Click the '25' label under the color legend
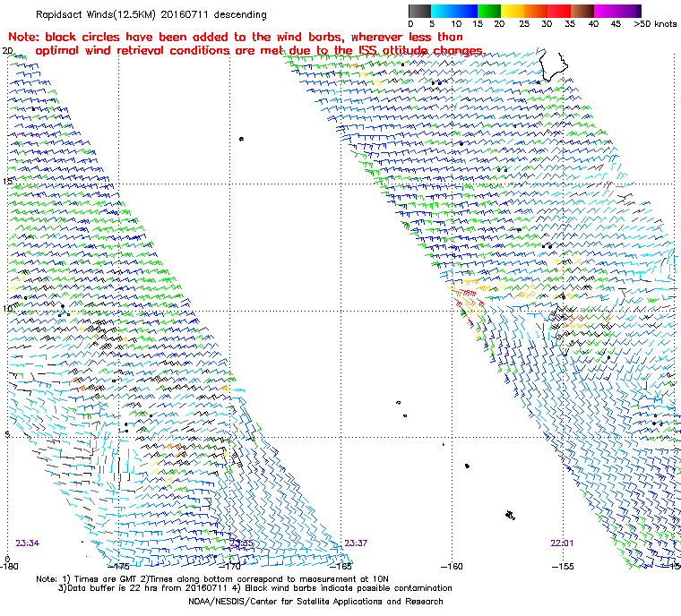This screenshot has height=616, width=681. 524,24
